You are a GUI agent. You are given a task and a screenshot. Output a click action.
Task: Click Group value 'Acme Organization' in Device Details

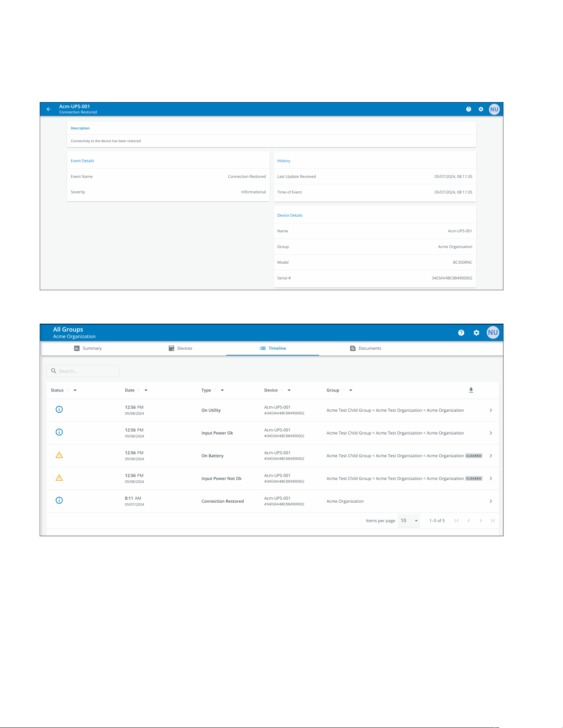(455, 246)
